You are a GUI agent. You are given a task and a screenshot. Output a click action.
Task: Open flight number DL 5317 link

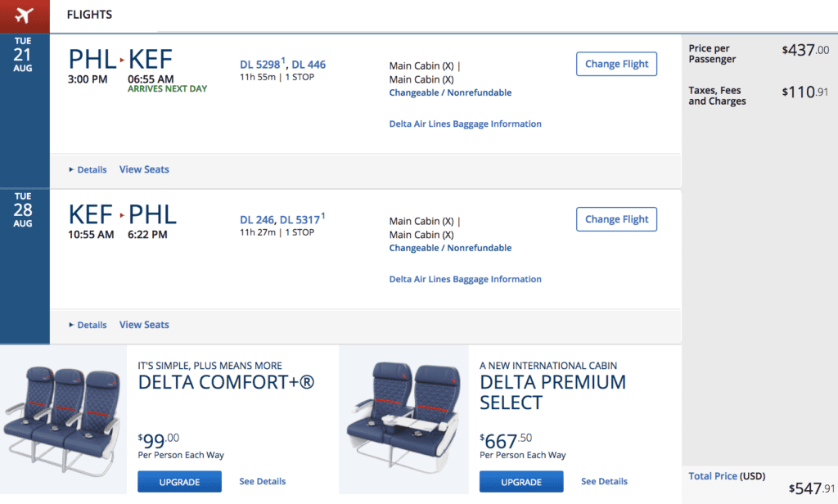[300, 220]
